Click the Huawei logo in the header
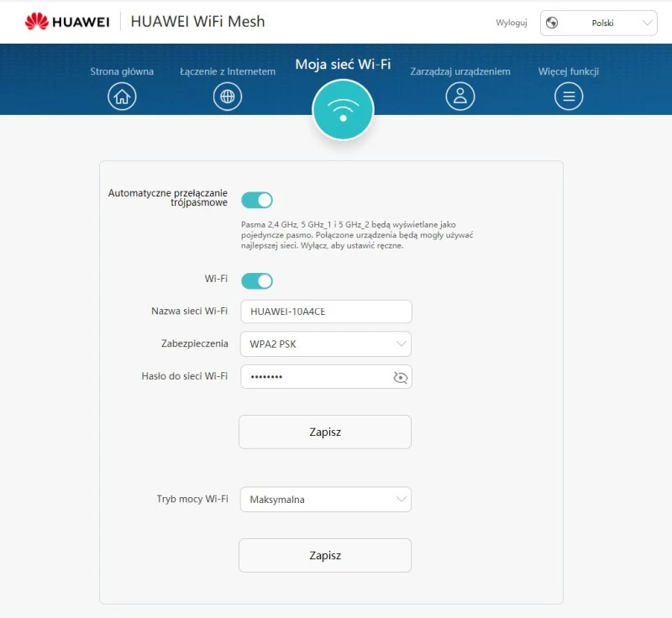The image size is (672, 618). [x=67, y=22]
